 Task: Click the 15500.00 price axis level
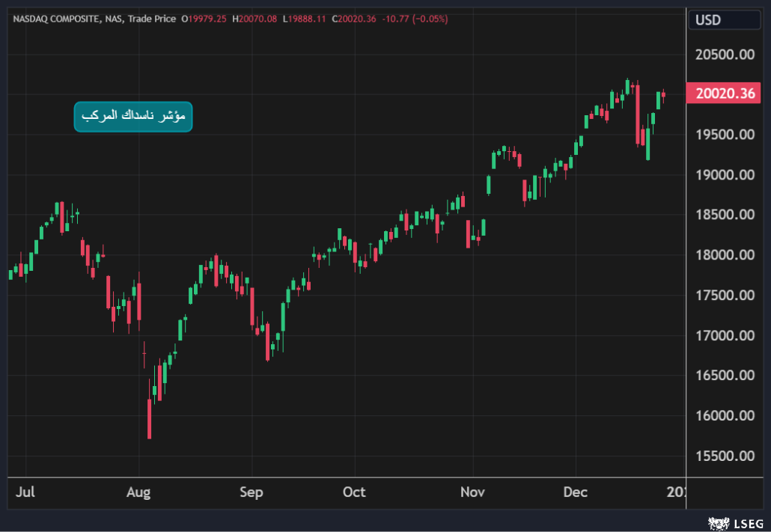point(725,456)
